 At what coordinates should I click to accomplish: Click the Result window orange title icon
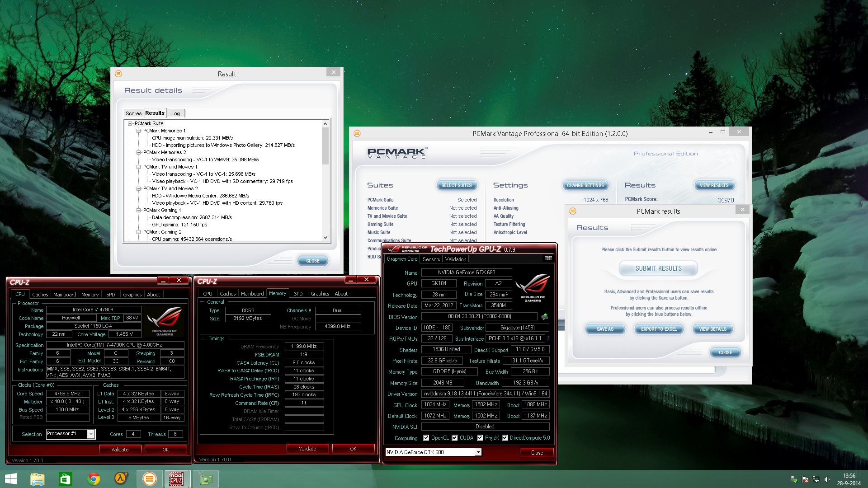pos(118,74)
